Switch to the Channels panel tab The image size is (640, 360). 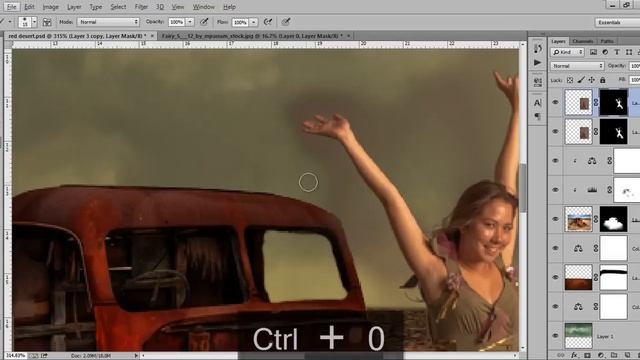point(582,41)
